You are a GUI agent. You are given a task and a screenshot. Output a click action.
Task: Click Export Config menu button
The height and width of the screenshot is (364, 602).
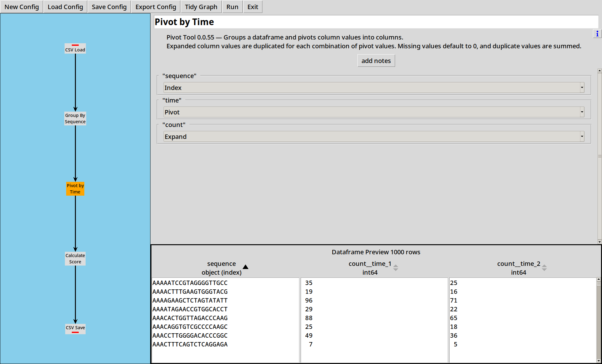pos(156,7)
